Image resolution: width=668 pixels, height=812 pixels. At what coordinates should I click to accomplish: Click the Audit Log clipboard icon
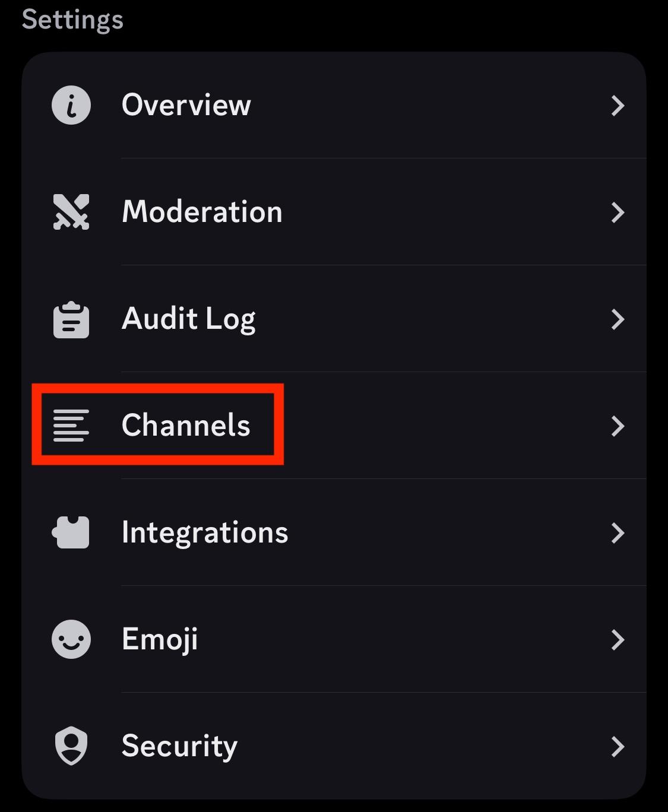click(71, 319)
